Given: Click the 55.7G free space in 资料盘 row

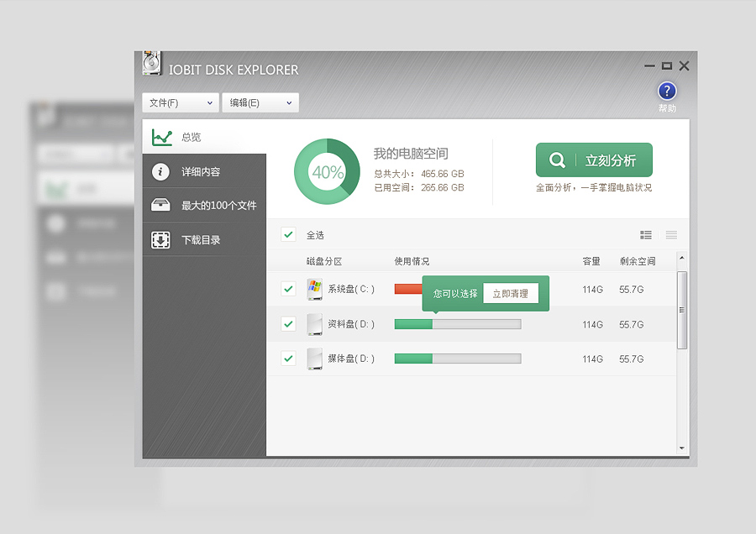Looking at the screenshot, I should [x=632, y=325].
